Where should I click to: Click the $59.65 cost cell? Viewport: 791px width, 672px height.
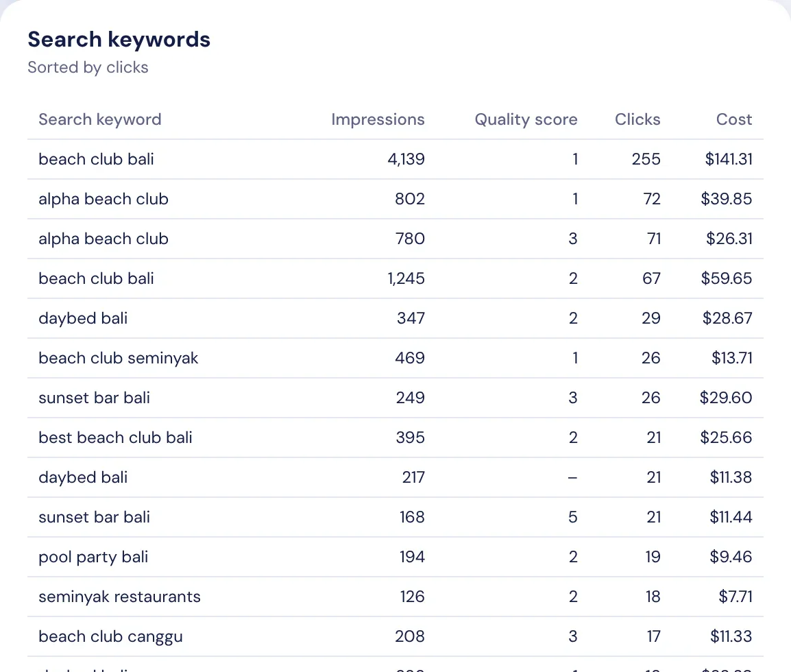pyautogui.click(x=727, y=278)
